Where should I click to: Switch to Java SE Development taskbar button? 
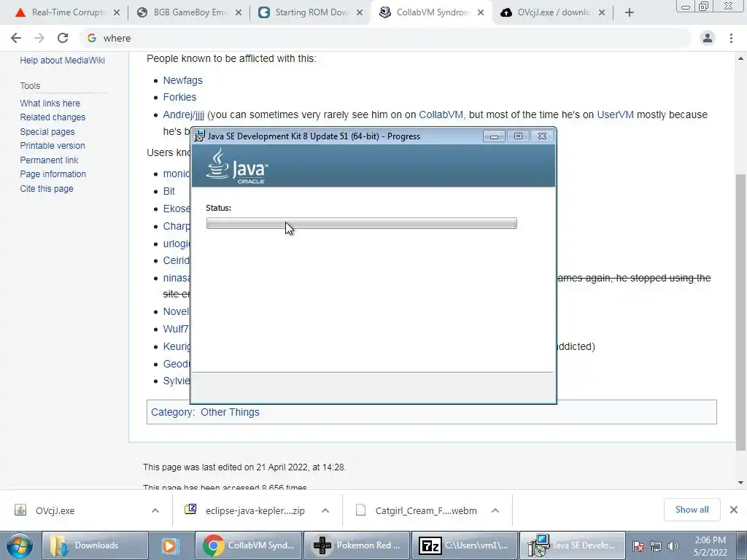[572, 545]
